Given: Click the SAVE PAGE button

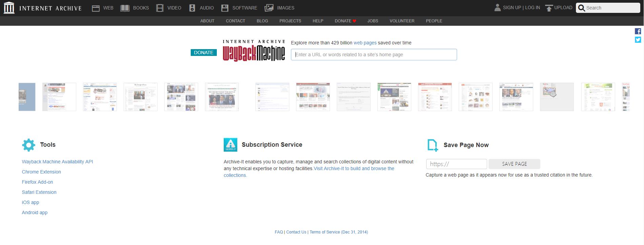Looking at the screenshot, I should tap(514, 164).
